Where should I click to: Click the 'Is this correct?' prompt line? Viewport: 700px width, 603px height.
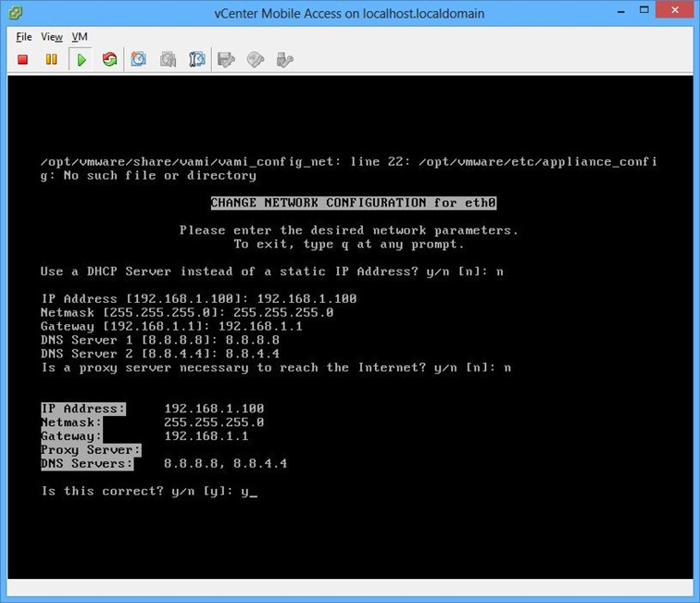point(149,491)
